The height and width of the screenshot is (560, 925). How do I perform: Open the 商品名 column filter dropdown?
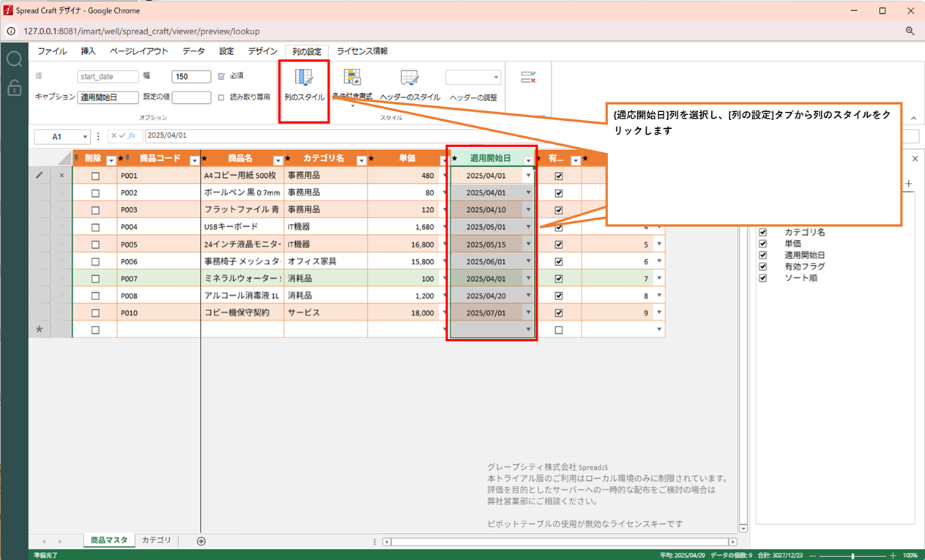(x=278, y=160)
